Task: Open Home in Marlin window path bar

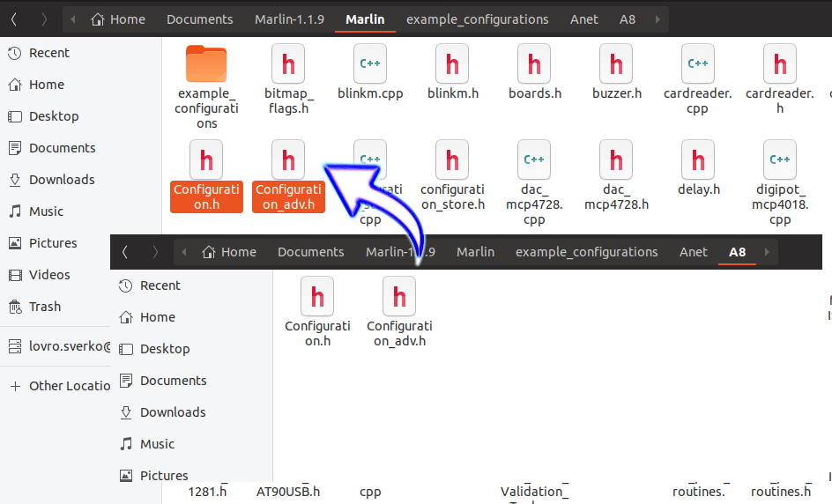Action: [x=118, y=19]
